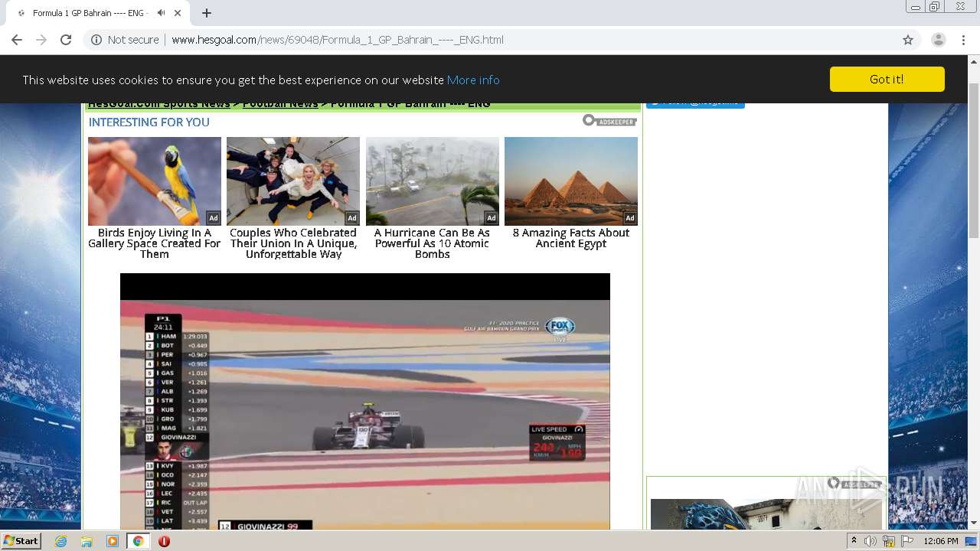Viewport: 980px width, 551px height.
Task: Click the Ad badge on parrot image
Action: point(214,218)
